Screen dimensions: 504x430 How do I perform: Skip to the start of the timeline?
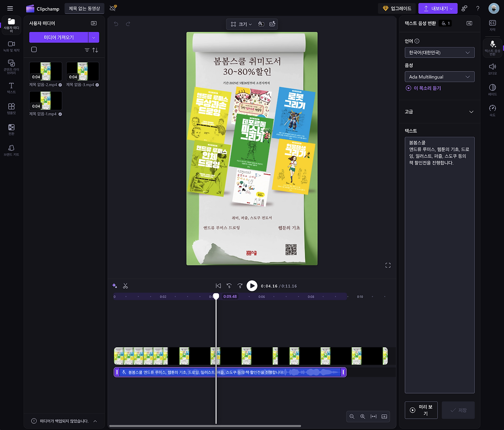click(x=219, y=286)
